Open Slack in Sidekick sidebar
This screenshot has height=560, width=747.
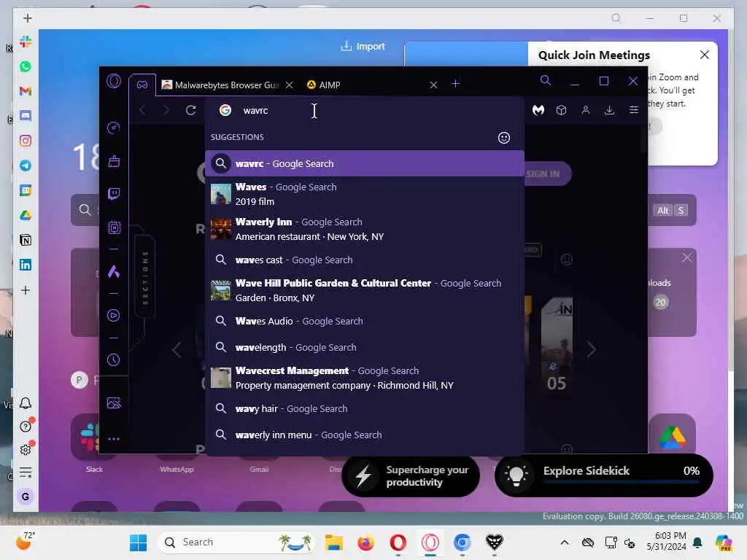click(26, 42)
